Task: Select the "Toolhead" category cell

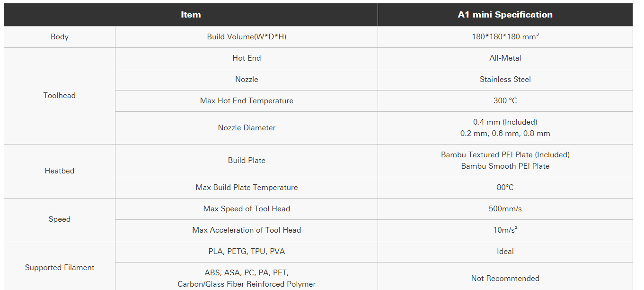Action: (x=60, y=96)
